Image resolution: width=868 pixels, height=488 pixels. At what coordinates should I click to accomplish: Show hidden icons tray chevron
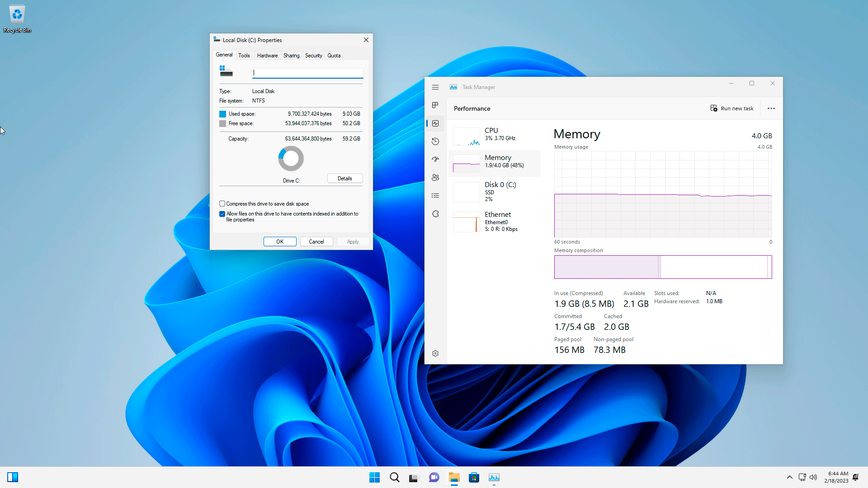pyautogui.click(x=789, y=477)
